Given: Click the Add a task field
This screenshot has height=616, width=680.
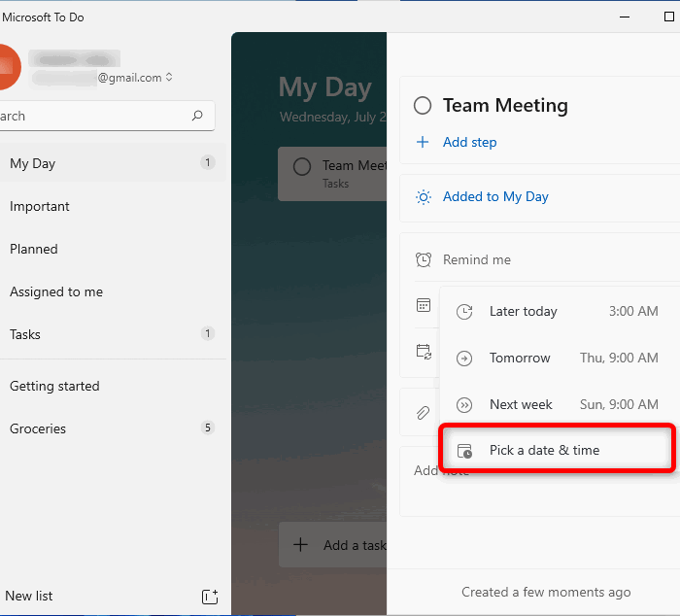Looking at the screenshot, I should click(x=332, y=545).
